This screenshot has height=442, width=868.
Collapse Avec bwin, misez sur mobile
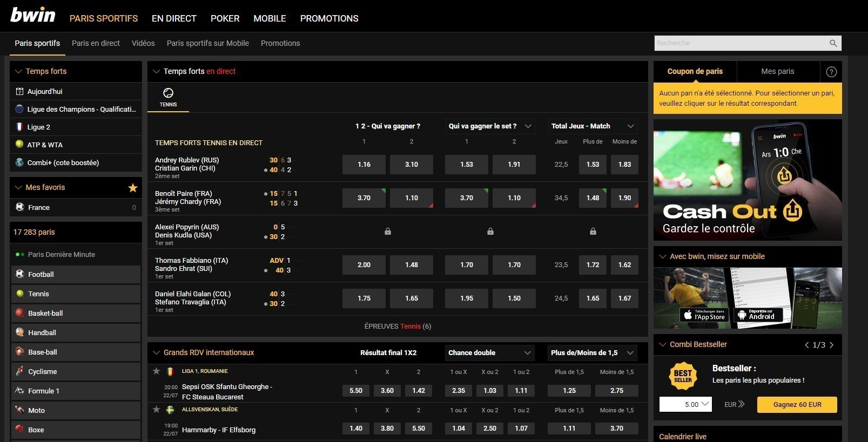[x=663, y=256]
